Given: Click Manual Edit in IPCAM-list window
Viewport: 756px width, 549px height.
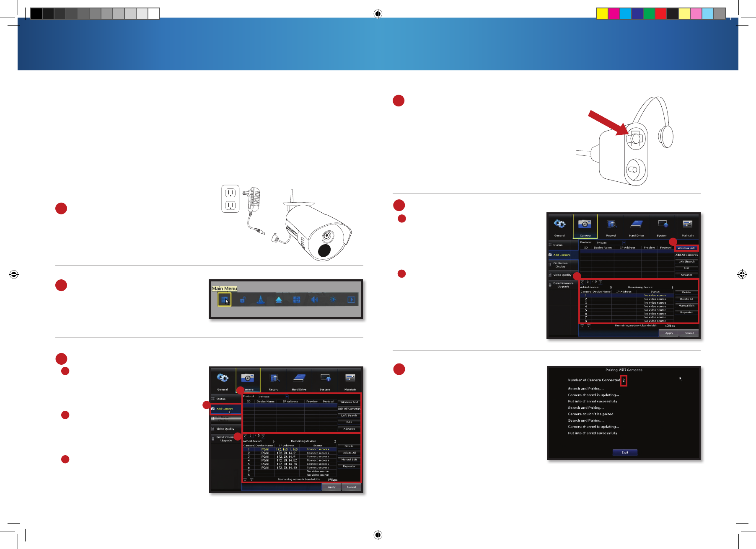Looking at the screenshot, I should (x=349, y=459).
